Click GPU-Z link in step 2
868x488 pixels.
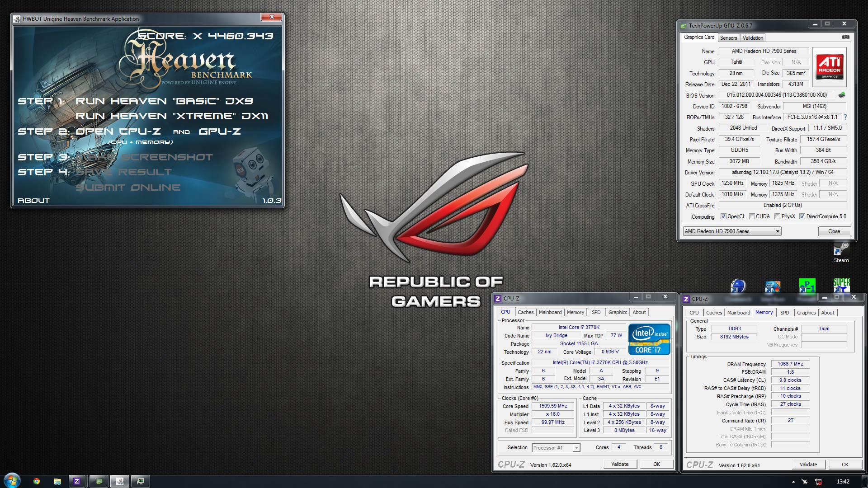(220, 131)
